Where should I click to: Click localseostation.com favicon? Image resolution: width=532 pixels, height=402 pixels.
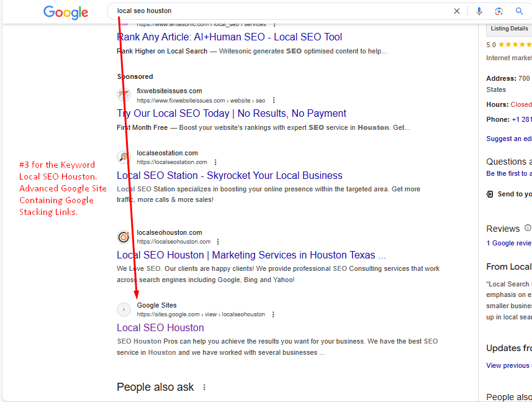point(124,157)
